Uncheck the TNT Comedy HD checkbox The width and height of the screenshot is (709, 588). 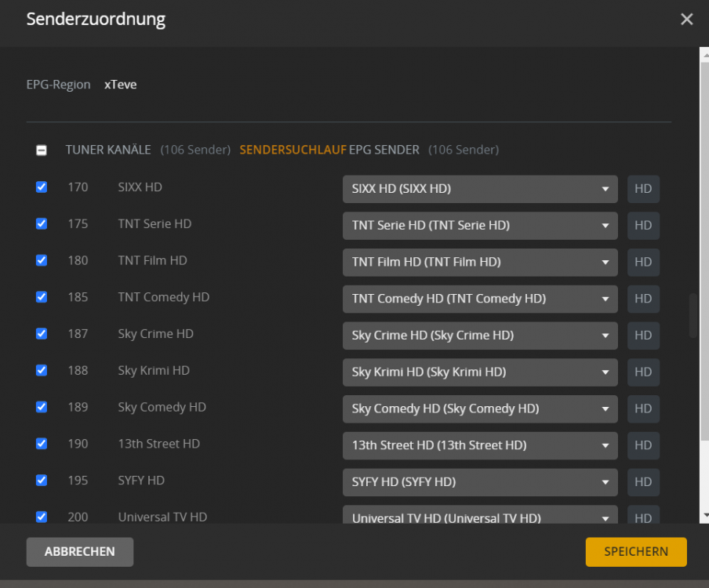(x=41, y=297)
